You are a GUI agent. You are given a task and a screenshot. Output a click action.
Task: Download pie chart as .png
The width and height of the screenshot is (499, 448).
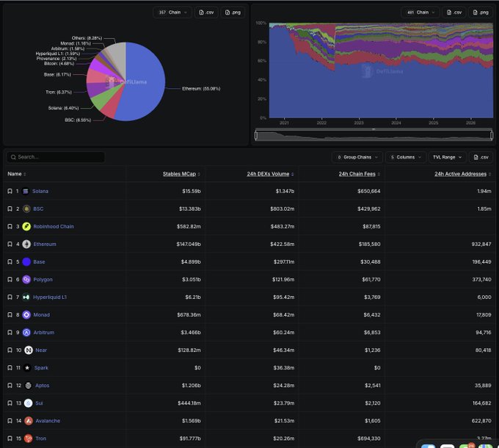click(233, 12)
